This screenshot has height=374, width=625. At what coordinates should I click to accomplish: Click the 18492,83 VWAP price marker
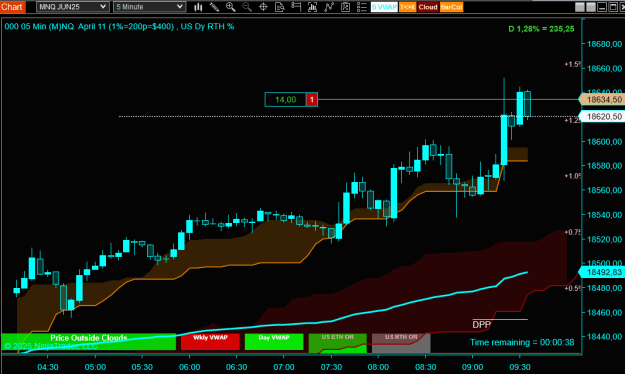(x=602, y=272)
